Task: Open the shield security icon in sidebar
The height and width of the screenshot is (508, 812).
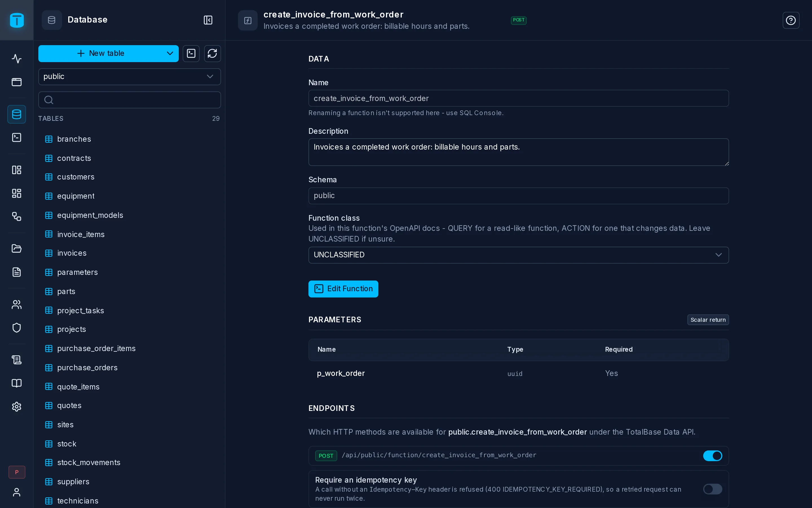Action: tap(16, 328)
